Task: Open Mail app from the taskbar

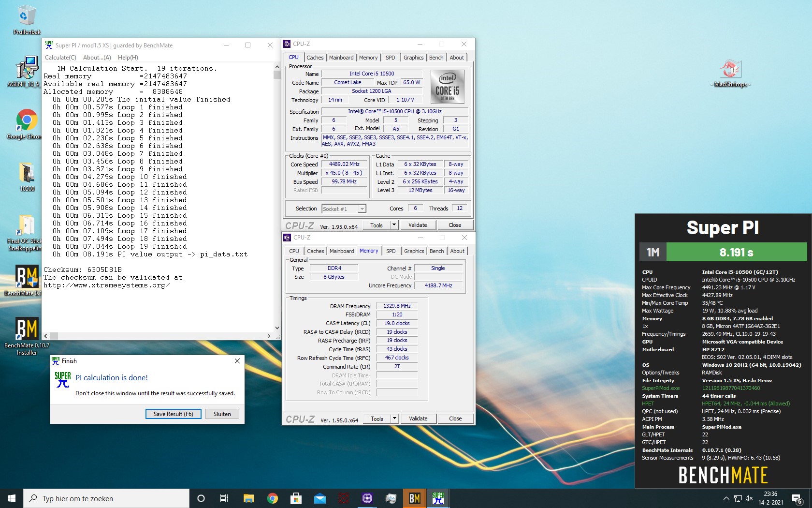Action: 319,498
